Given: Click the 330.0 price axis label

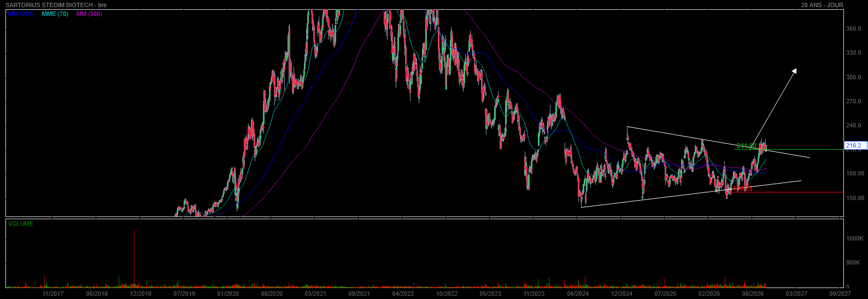Looking at the screenshot, I should (x=854, y=53).
